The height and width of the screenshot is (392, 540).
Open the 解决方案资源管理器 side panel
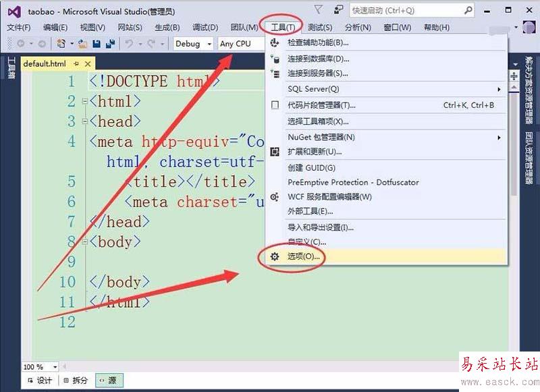click(529, 90)
